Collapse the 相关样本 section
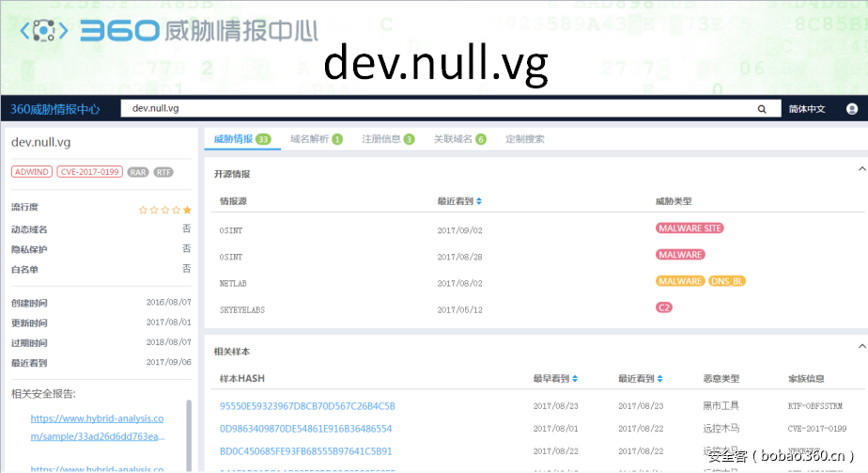868x473 pixels. pyautogui.click(x=862, y=346)
